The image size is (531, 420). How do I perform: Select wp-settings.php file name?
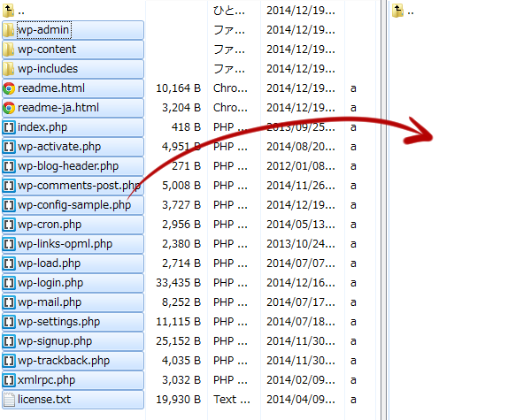pyautogui.click(x=59, y=322)
